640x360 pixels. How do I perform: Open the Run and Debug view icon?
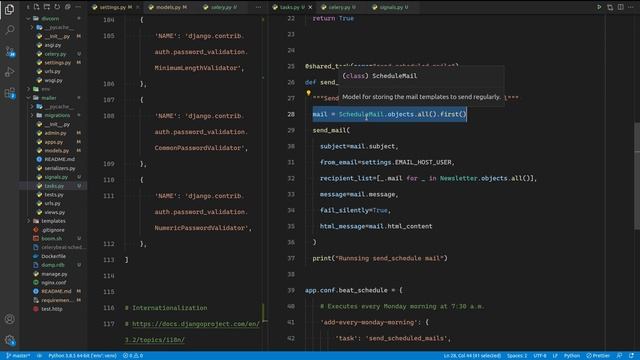click(x=9, y=72)
